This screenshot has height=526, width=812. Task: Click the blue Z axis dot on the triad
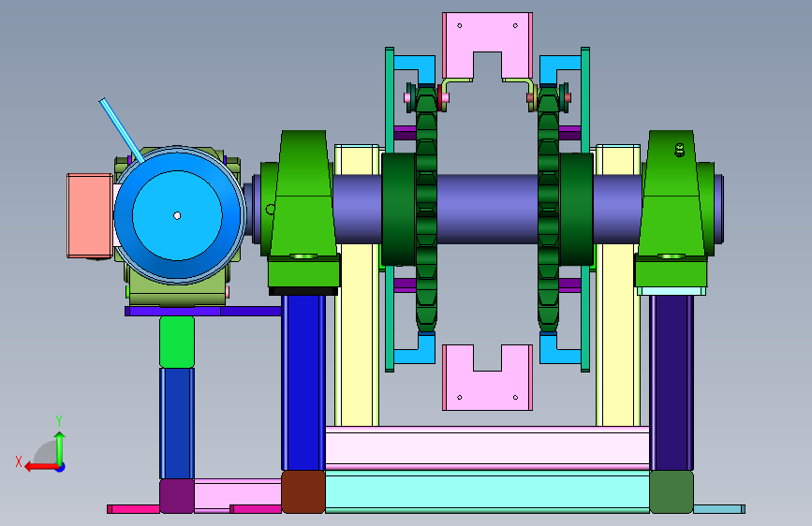(61, 467)
